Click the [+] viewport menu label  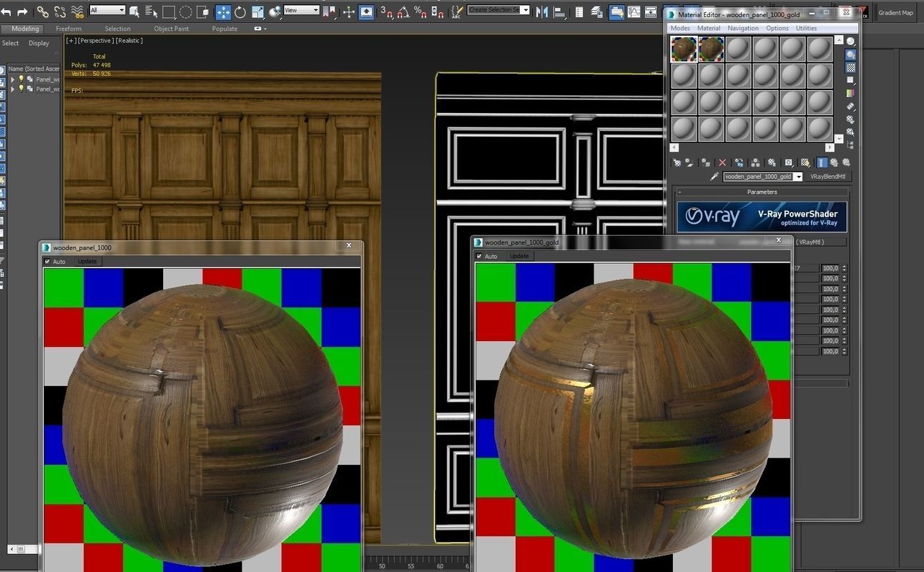[x=71, y=41]
